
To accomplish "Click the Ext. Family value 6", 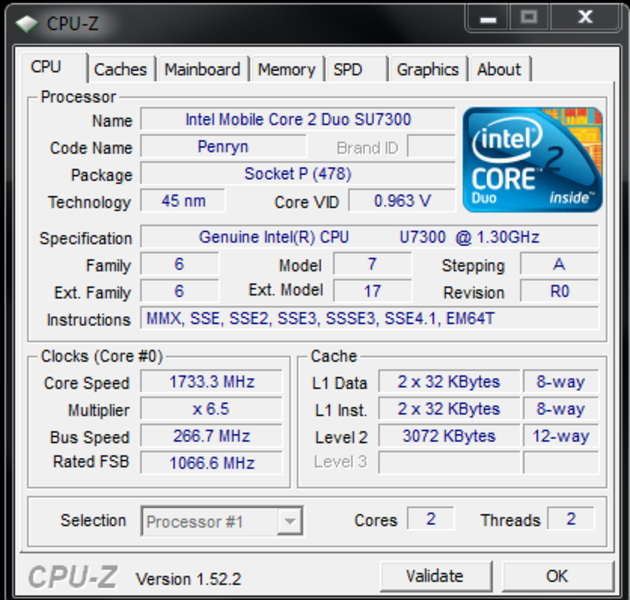I will (x=179, y=291).
